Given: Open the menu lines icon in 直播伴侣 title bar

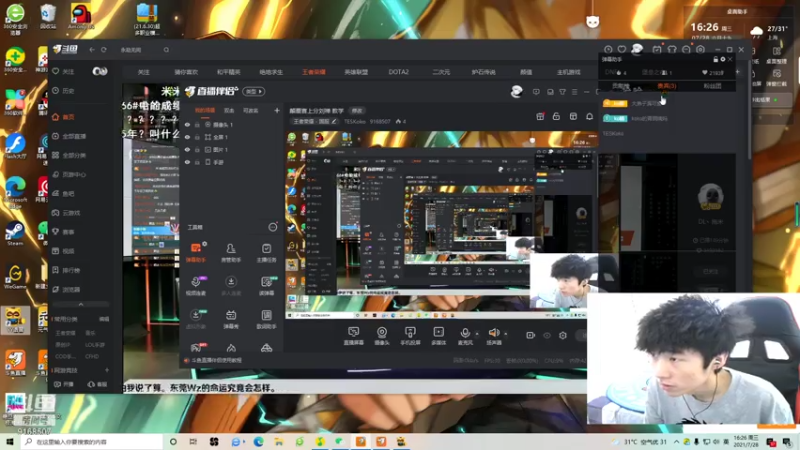Looking at the screenshot, I should [x=574, y=92].
